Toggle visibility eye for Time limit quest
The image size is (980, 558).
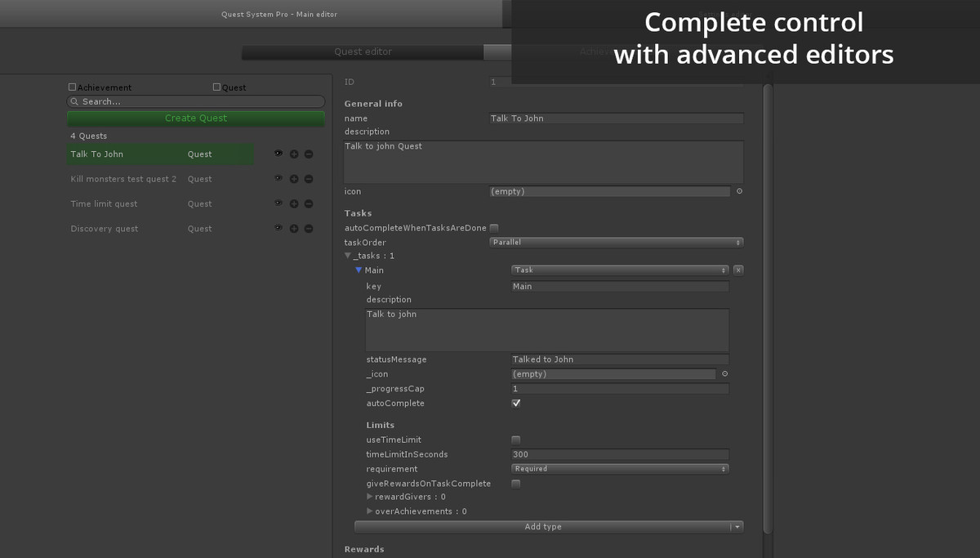point(278,203)
